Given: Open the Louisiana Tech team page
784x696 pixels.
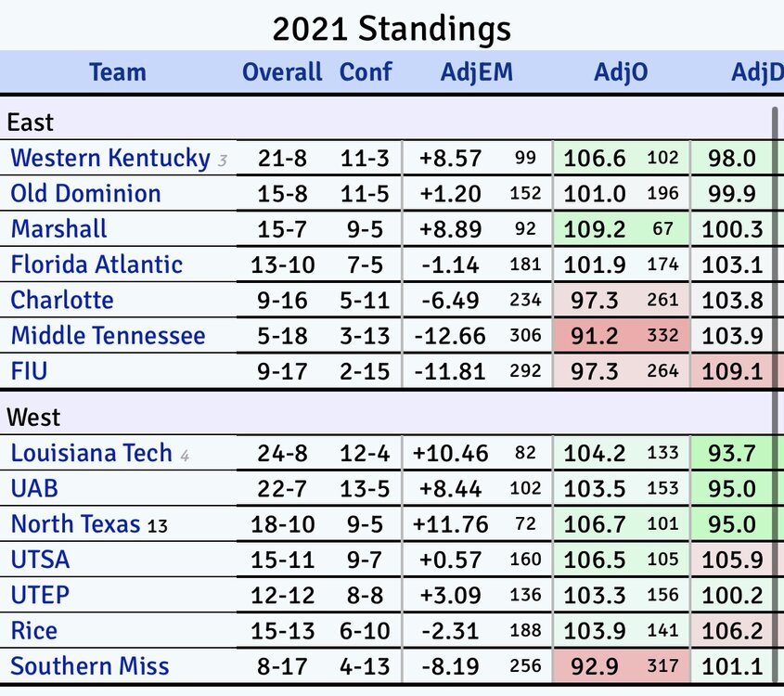Looking at the screenshot, I should coord(91,453).
